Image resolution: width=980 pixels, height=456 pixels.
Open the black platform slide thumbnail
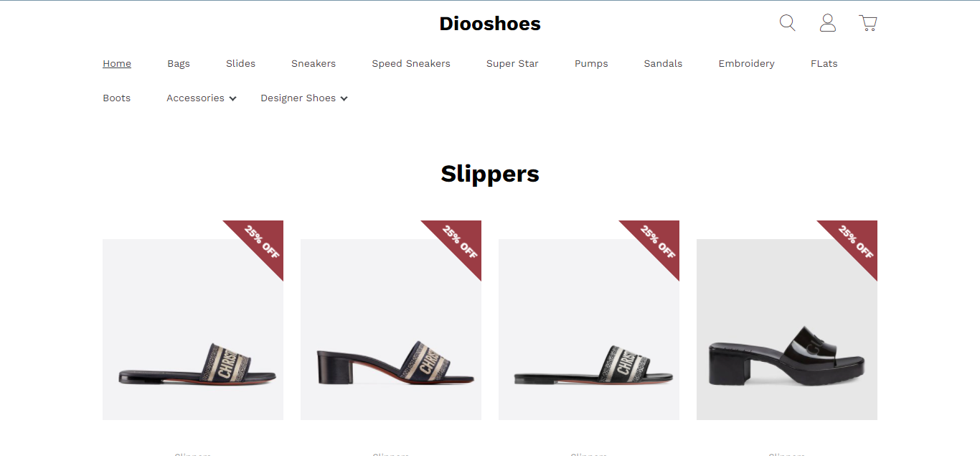787,330
